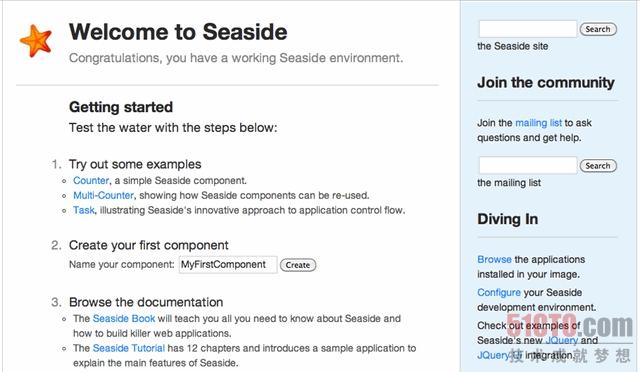Open the Task example link
This screenshot has width=640, height=372.
(84, 210)
